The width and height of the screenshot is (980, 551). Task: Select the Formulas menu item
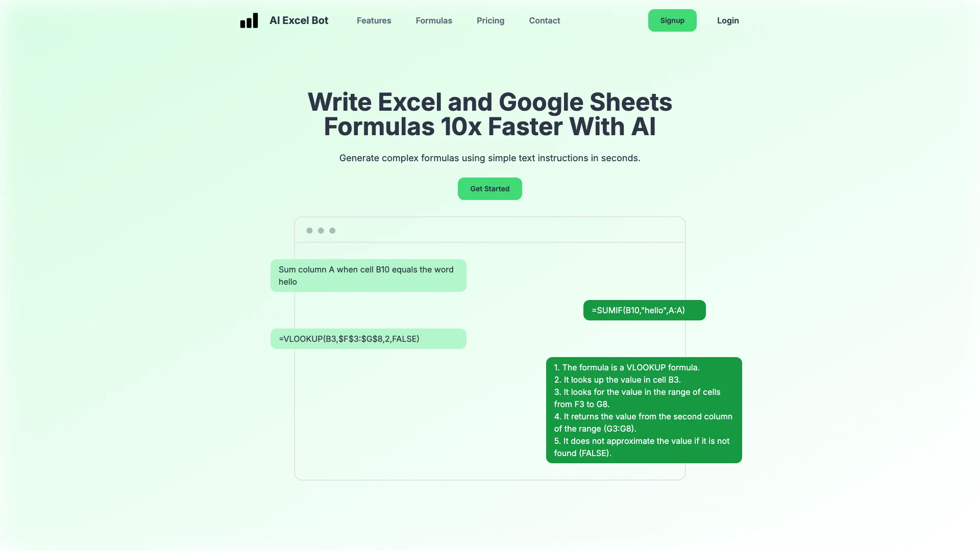[433, 20]
